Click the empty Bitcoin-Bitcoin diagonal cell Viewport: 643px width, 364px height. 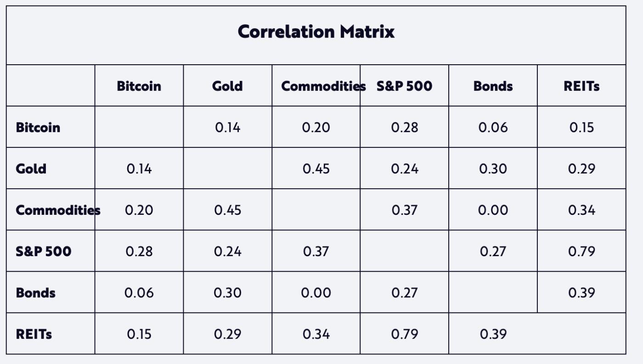pos(139,127)
